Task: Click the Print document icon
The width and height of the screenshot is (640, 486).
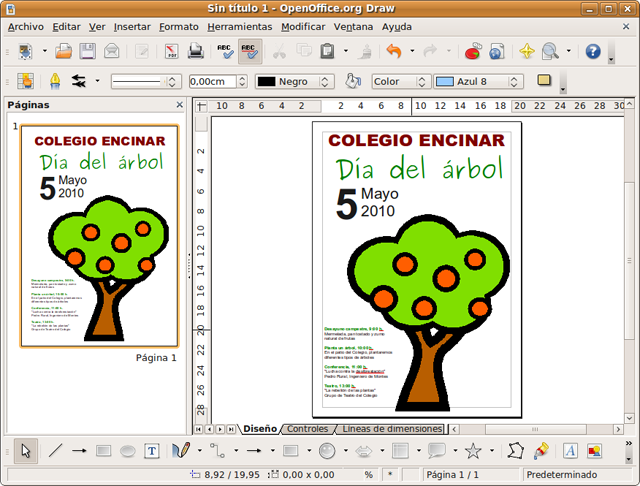Action: [197, 50]
